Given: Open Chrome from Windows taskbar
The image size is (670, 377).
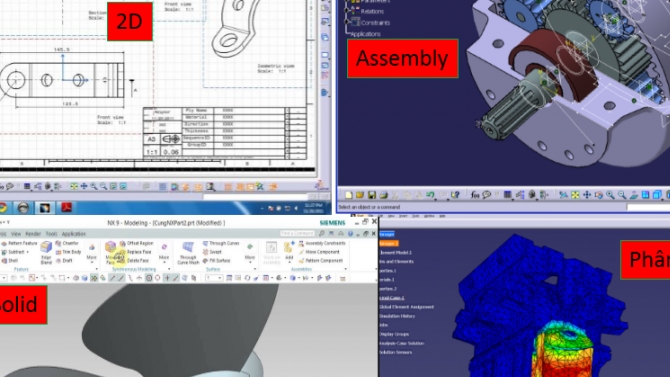Looking at the screenshot, I should point(3,208).
